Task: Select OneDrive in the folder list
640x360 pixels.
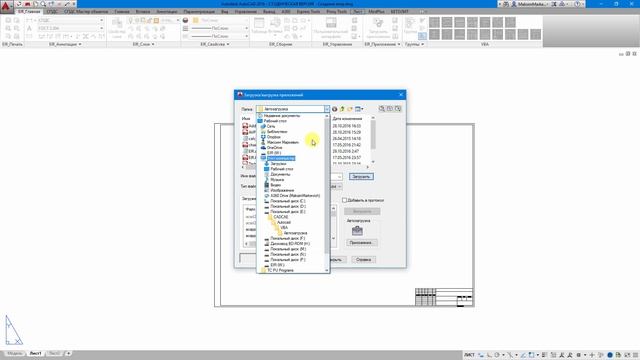Action: [274, 148]
